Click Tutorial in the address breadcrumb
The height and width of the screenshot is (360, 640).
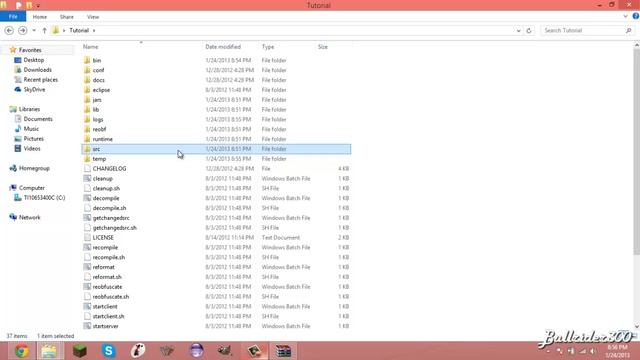pos(79,31)
